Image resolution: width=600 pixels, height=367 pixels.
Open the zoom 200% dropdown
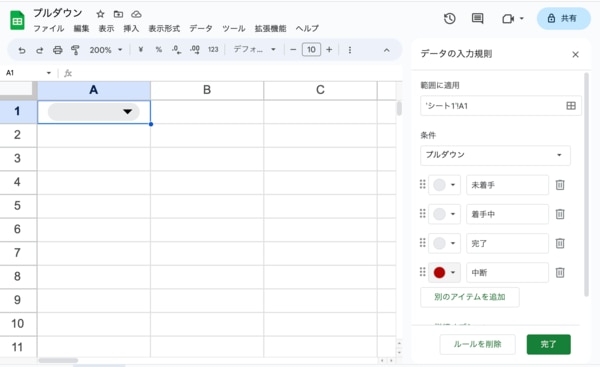pyautogui.click(x=106, y=50)
